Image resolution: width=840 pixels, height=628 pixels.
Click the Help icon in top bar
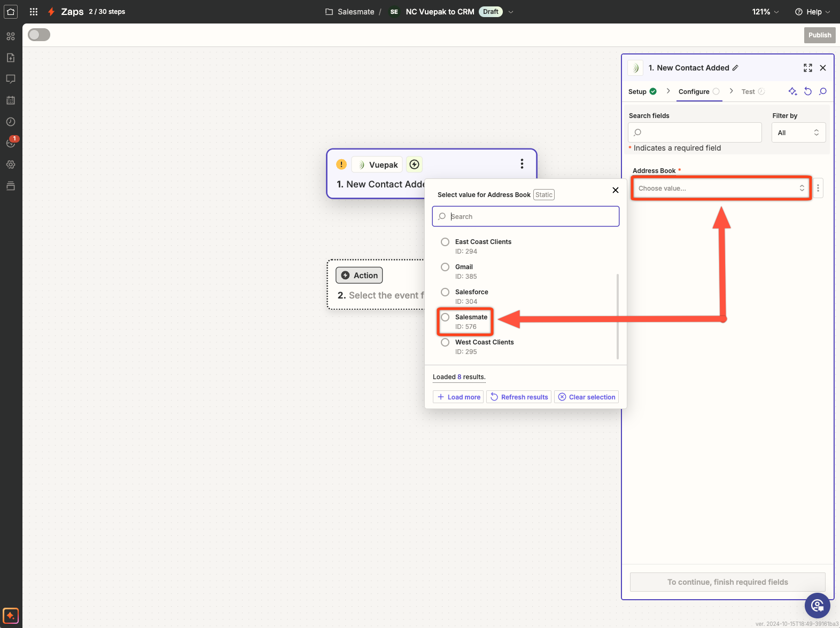click(x=799, y=12)
